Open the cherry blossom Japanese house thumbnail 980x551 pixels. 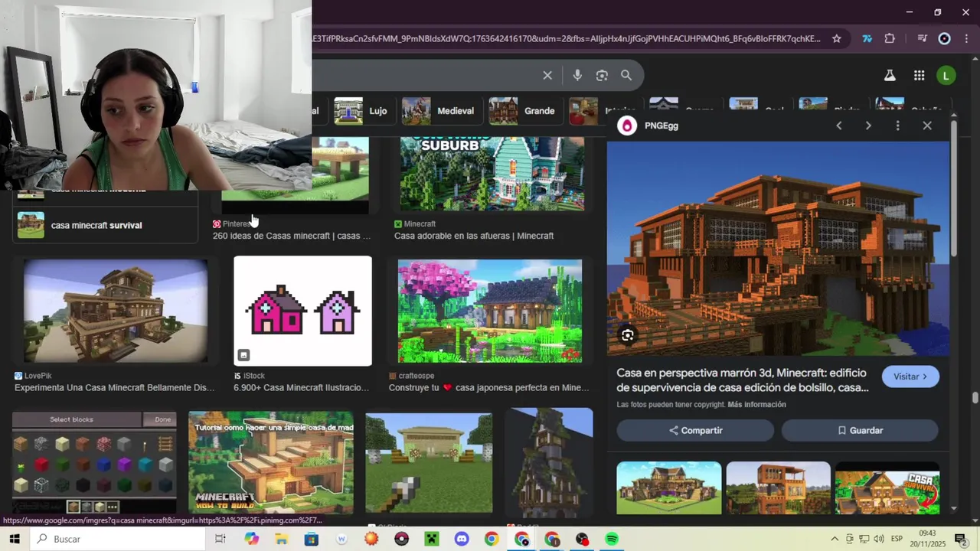(x=490, y=311)
